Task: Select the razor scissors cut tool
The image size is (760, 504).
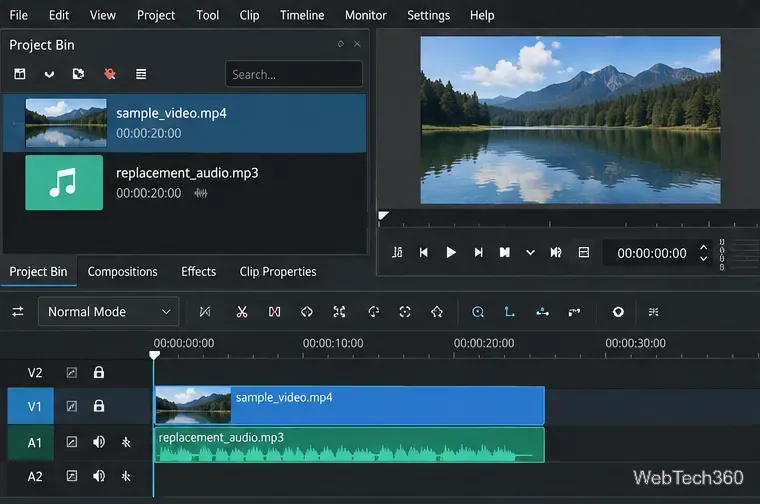Action: point(242,312)
